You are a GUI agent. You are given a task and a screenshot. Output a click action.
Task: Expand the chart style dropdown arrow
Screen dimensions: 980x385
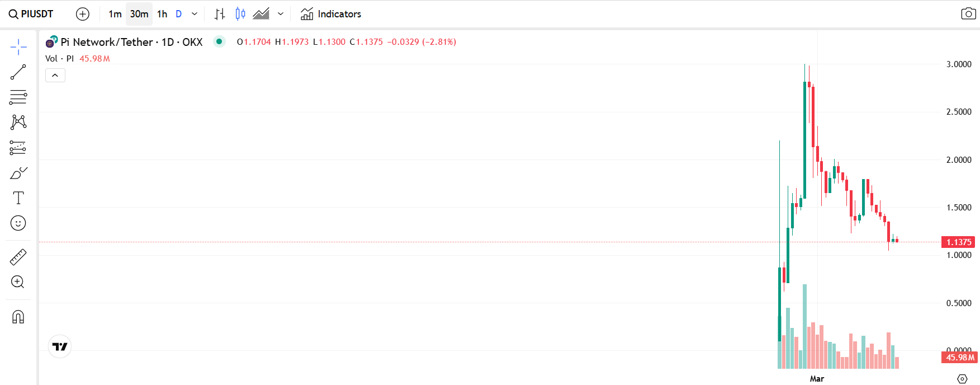click(281, 14)
